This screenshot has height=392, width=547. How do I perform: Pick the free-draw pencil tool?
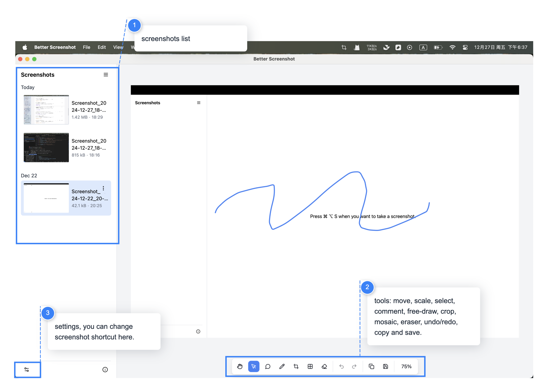pos(282,366)
